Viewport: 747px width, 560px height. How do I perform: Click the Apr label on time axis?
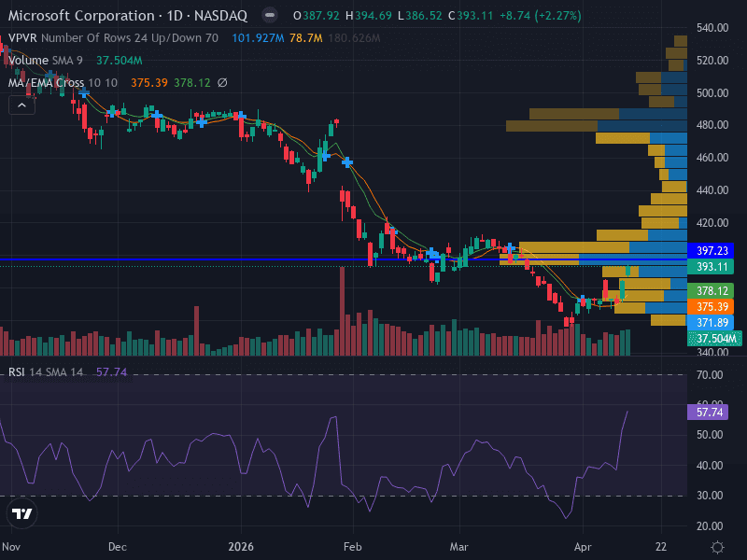coord(583,547)
